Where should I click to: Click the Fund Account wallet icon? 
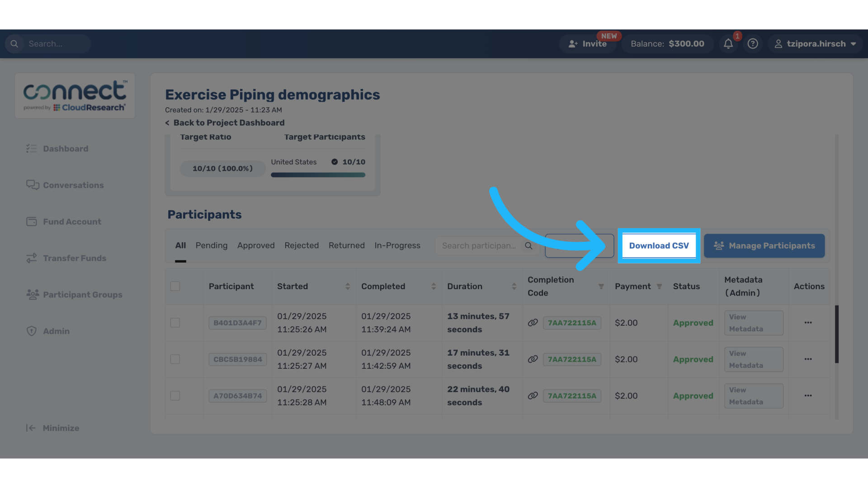pyautogui.click(x=32, y=221)
